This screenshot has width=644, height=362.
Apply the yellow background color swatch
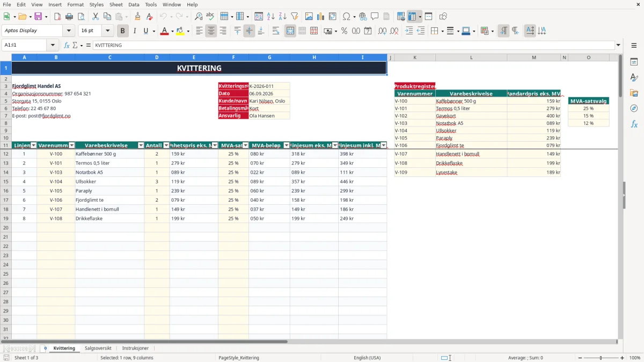(180, 31)
